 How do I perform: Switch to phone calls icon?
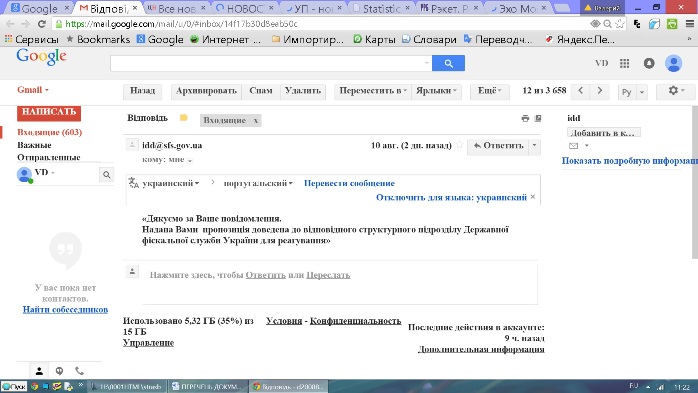(x=79, y=370)
